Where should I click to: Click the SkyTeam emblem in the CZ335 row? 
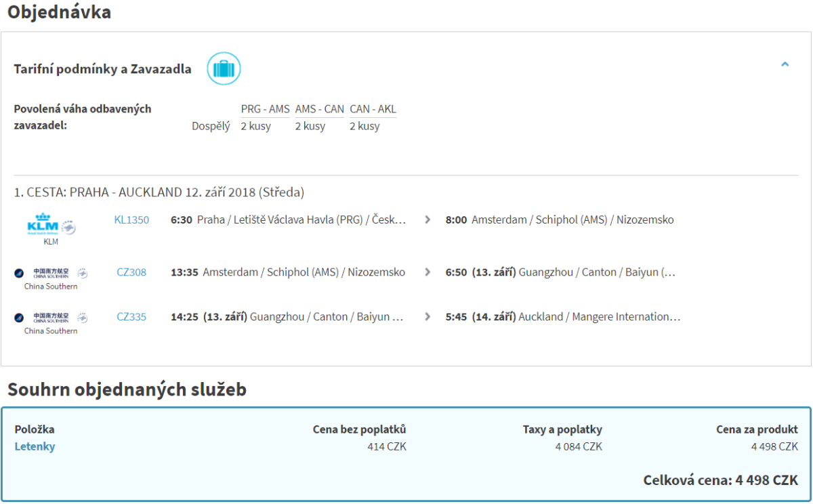pyautogui.click(x=83, y=317)
